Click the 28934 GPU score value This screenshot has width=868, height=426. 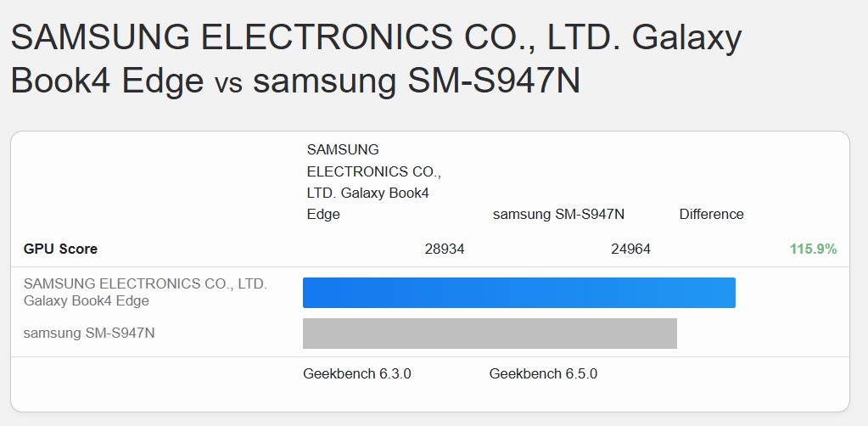click(445, 249)
